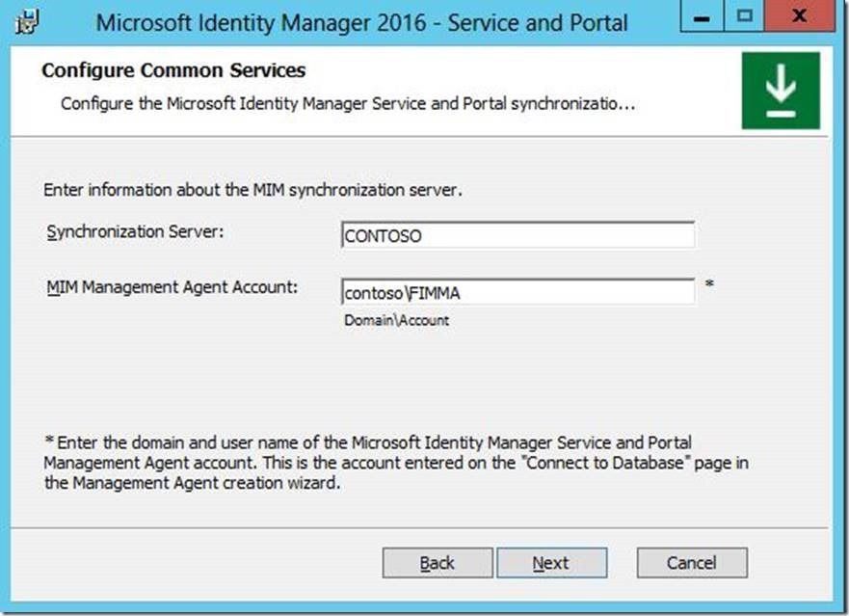Screen dimensions: 849x616
Task: Click the Synchronization Server label
Action: point(134,231)
